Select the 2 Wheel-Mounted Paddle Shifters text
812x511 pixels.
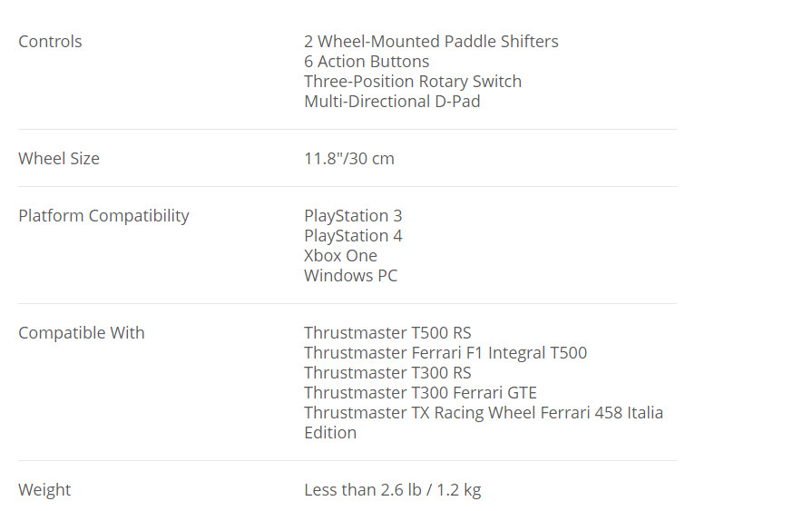431,42
